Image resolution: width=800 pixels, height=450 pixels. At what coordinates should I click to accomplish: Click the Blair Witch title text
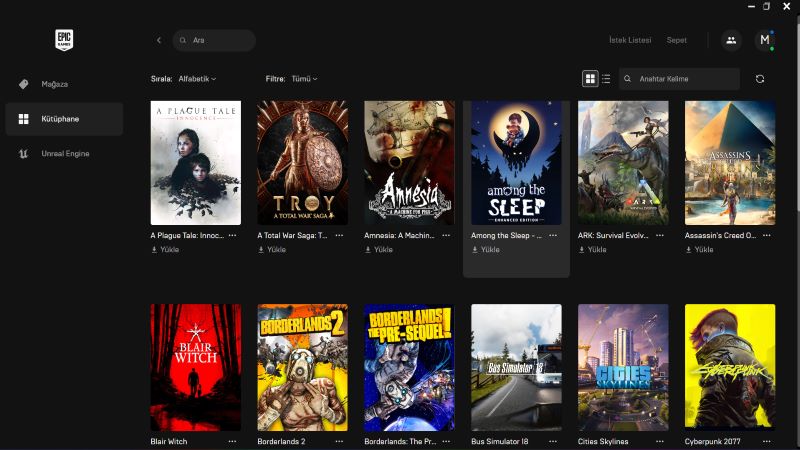click(169, 442)
